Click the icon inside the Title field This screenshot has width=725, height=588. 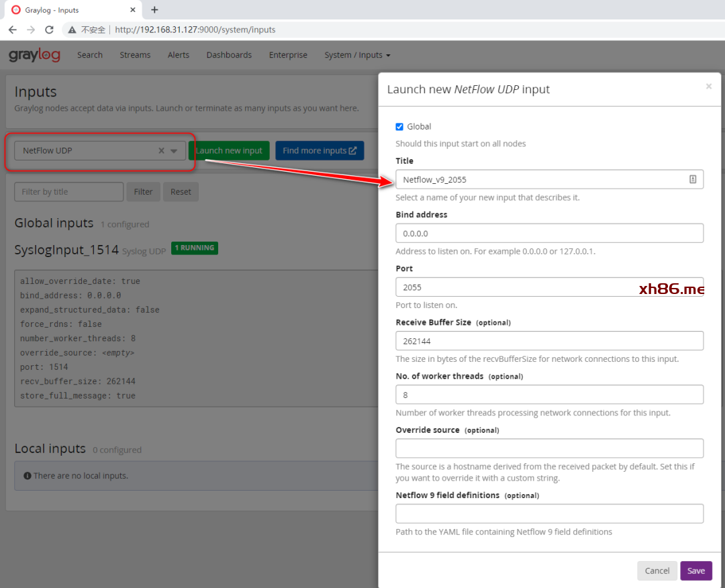(693, 179)
